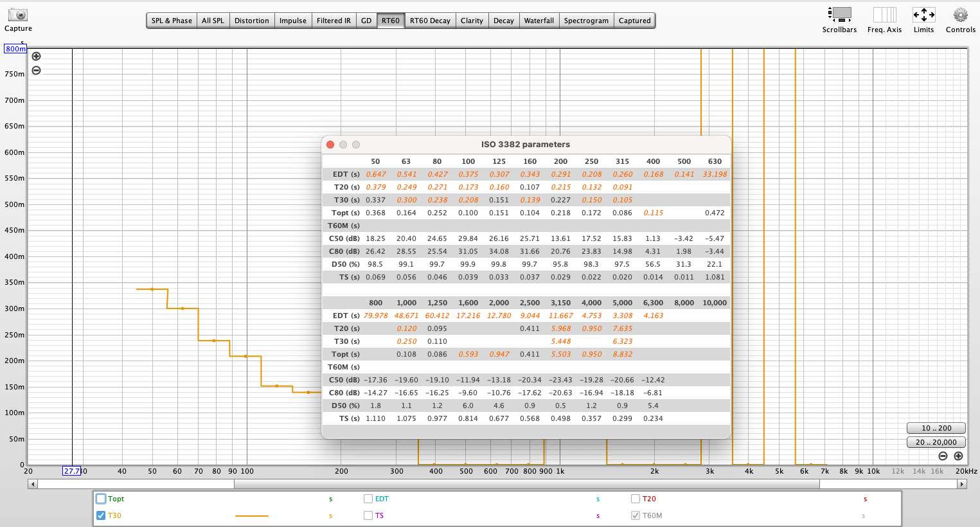Switch to the Decay tab
This screenshot has height=527, width=980.
[504, 21]
